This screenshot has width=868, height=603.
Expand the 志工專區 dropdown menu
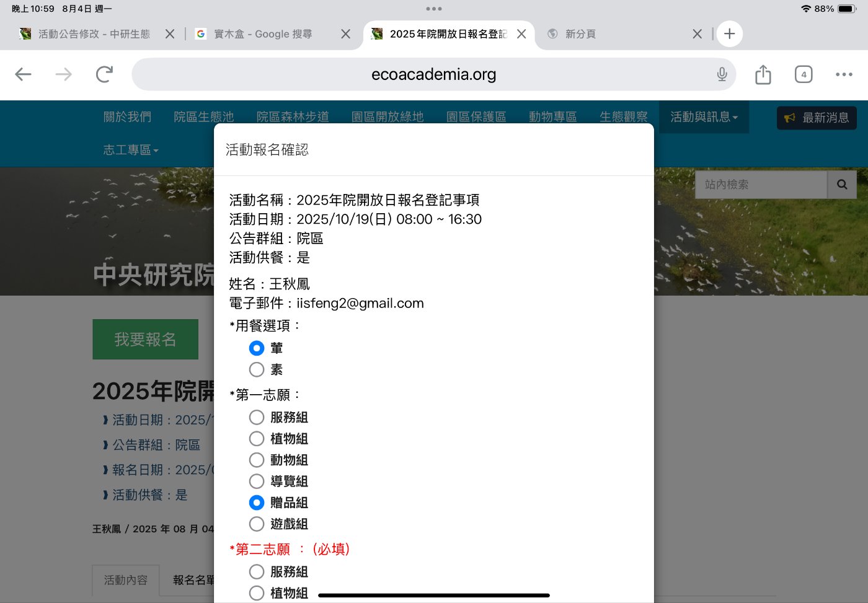(131, 150)
